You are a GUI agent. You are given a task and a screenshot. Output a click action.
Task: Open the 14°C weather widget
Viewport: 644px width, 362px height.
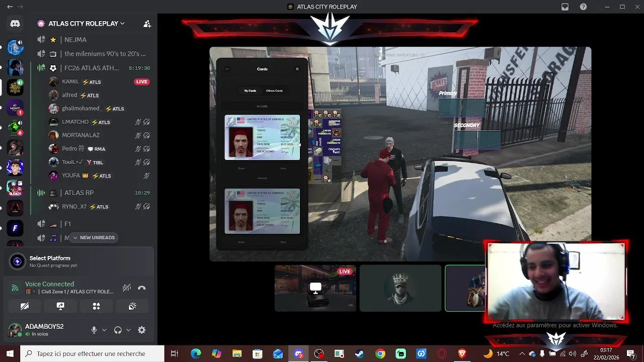496,353
